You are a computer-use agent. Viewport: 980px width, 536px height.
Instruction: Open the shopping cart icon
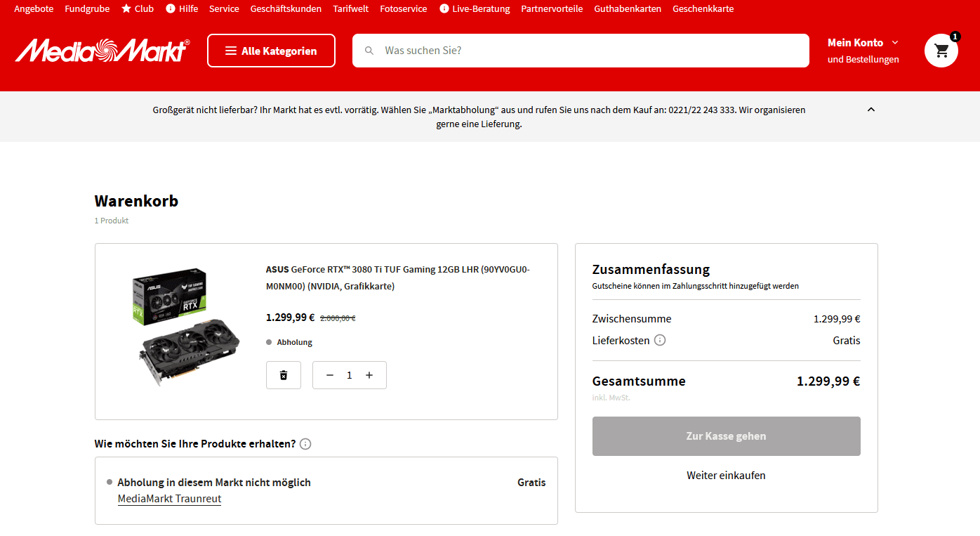coord(941,51)
